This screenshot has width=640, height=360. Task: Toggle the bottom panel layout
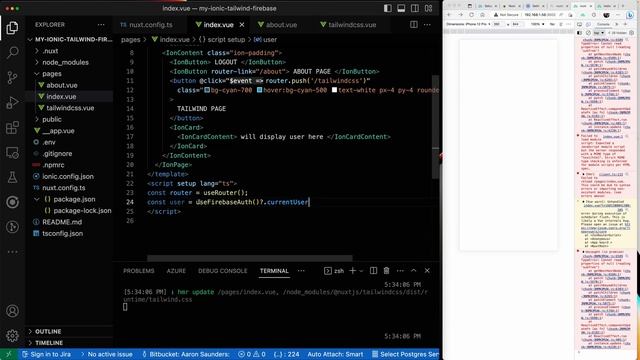[x=401, y=8]
